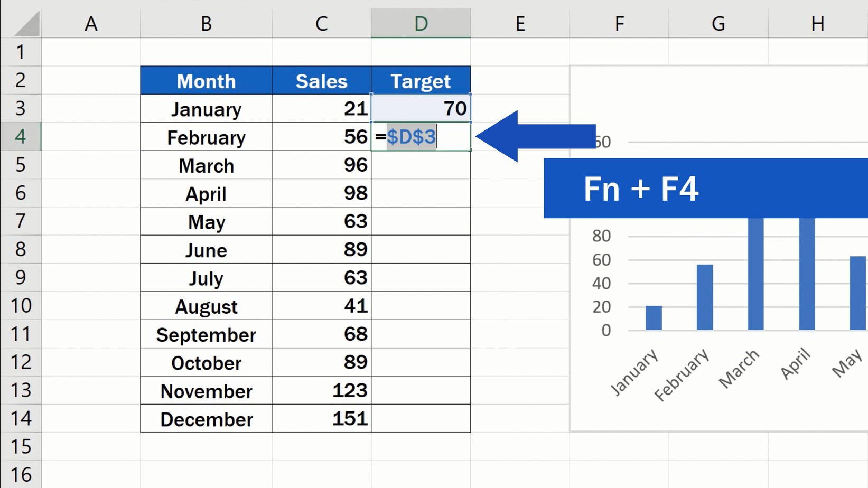Viewport: 868px width, 488px height.
Task: Select the cell containing May
Action: (x=206, y=222)
